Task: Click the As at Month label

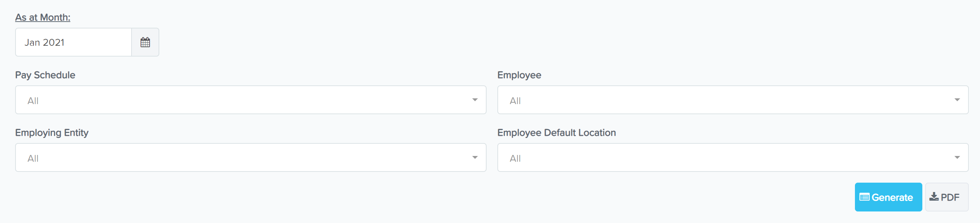Action: pos(43,18)
